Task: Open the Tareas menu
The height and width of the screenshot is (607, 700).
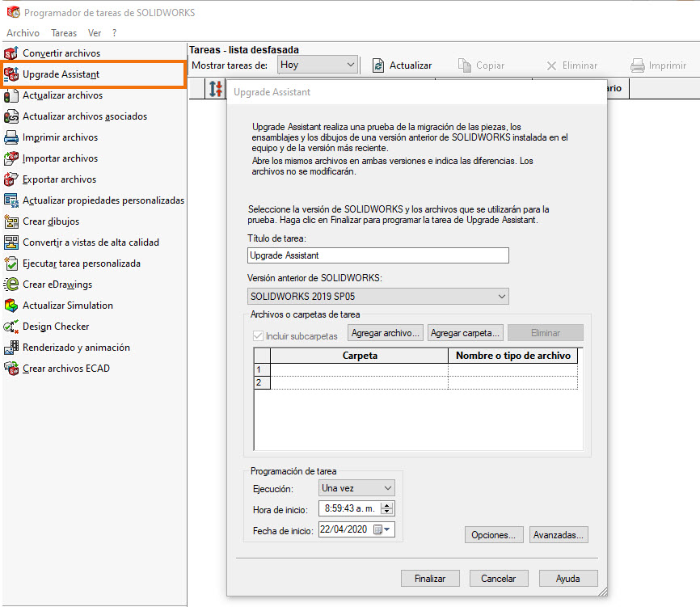Action: coord(64,33)
